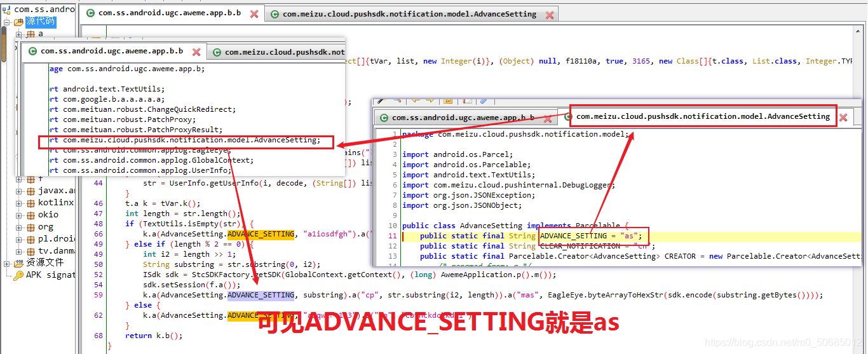Expand the pl.droid package node
The image size is (868, 354).
coord(18,240)
